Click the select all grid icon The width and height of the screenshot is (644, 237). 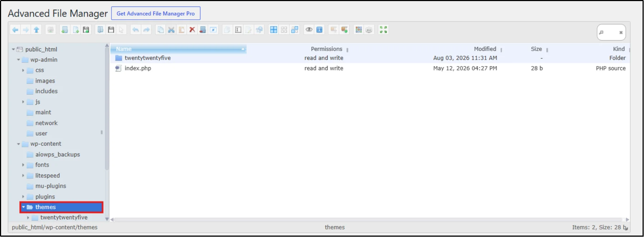click(x=273, y=30)
